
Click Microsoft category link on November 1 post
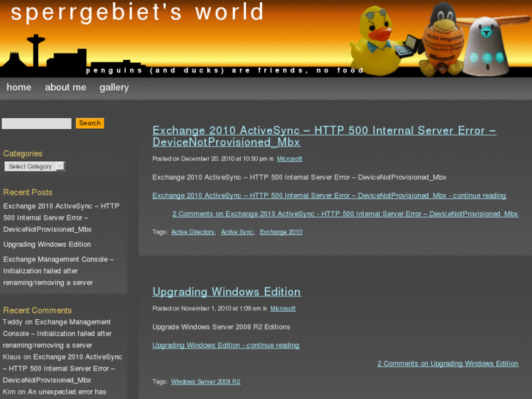pos(283,308)
